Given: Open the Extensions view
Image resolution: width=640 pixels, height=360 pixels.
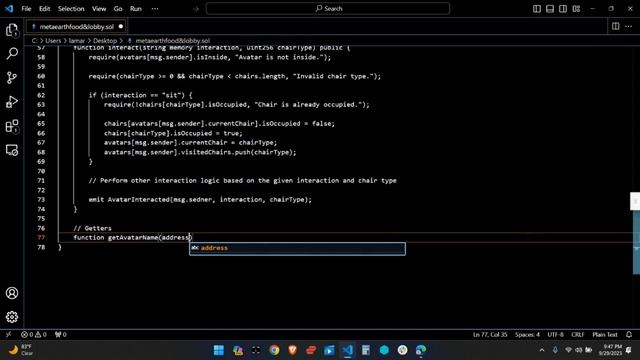Looking at the screenshot, I should tap(12, 126).
